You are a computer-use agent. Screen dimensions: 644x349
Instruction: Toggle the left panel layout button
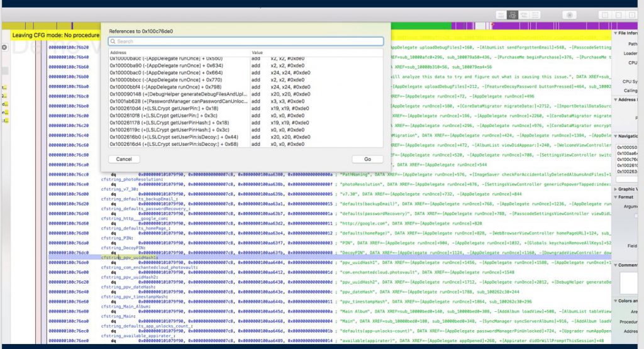point(605,14)
